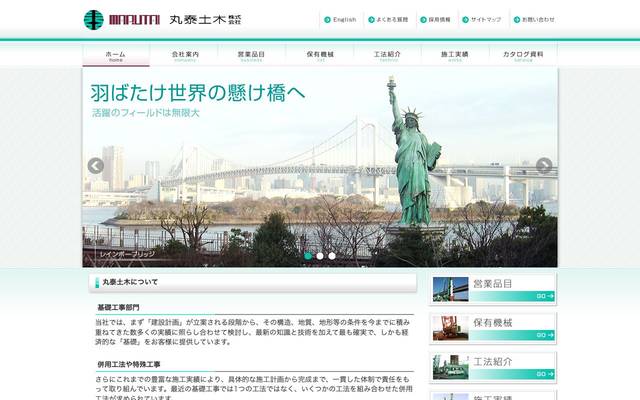Click the Rainbow Bridge slideshow image
640x400 pixels.
[x=320, y=168]
